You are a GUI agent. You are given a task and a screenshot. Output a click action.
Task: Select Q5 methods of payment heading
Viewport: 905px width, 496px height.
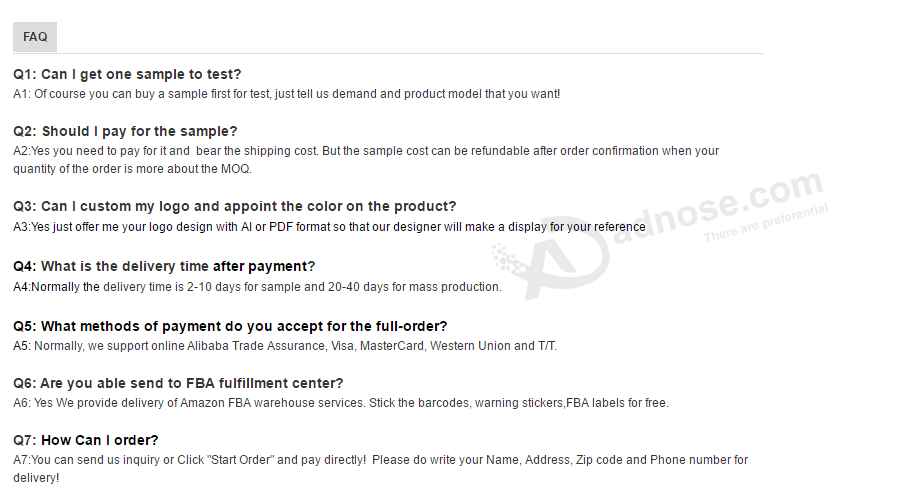coord(230,327)
